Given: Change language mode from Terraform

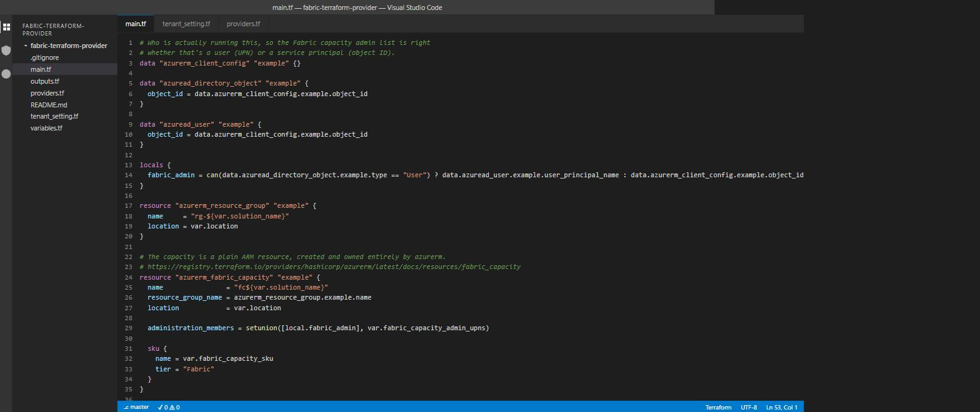Looking at the screenshot, I should tap(718, 407).
